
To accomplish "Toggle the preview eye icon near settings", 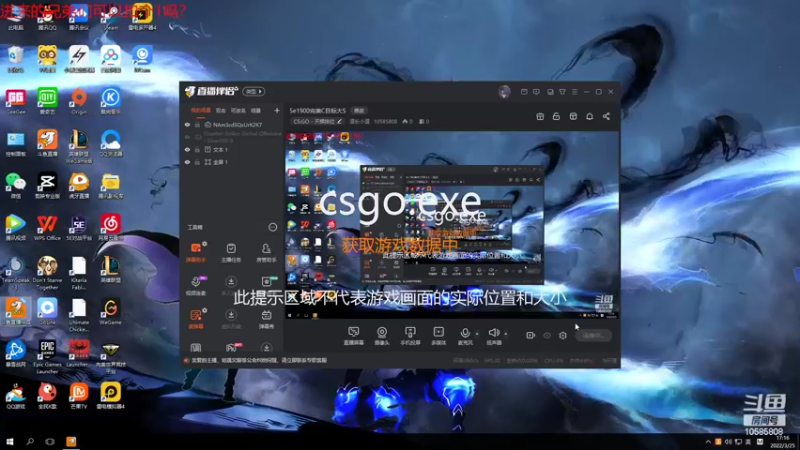I will [x=547, y=335].
